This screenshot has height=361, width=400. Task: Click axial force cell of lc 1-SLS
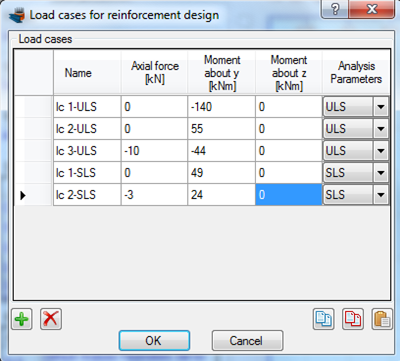tap(154, 173)
